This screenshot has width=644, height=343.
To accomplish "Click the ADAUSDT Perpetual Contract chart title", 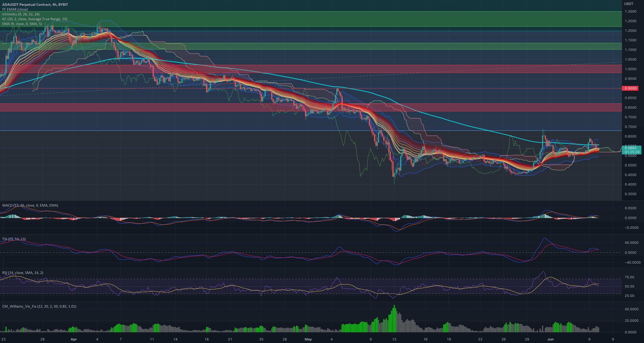I will 35,5.
